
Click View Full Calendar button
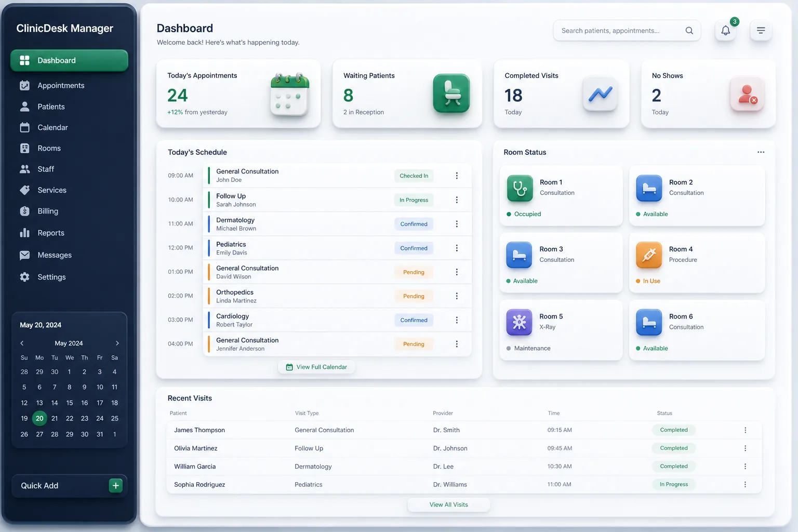tap(316, 367)
